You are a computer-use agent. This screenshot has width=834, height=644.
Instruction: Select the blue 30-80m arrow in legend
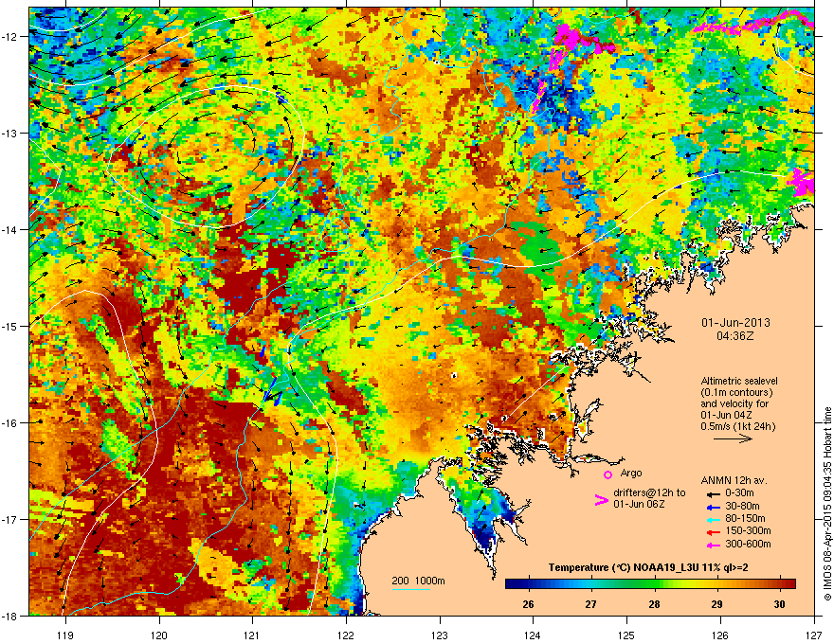point(713,507)
